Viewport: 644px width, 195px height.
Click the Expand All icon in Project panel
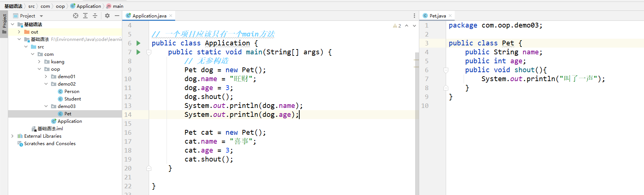point(85,16)
